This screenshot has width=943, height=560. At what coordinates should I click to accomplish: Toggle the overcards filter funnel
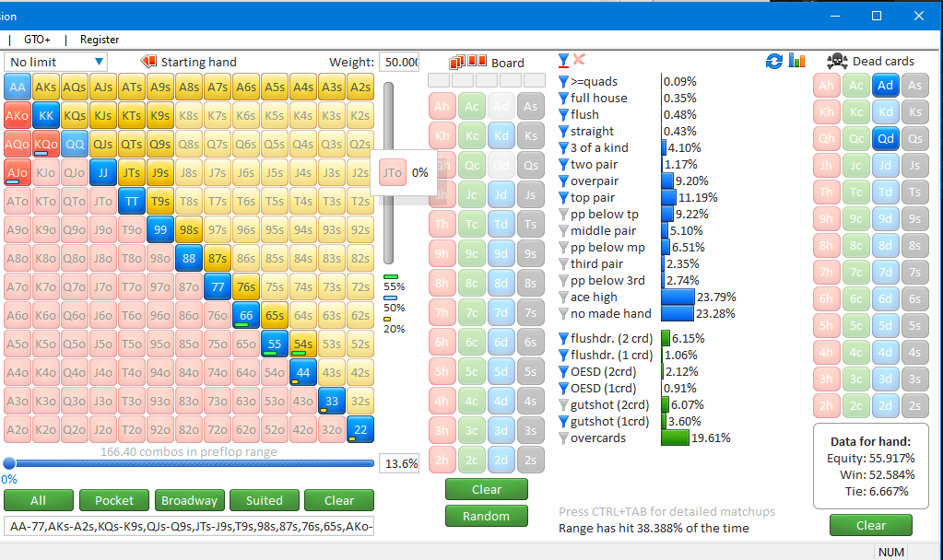point(563,438)
